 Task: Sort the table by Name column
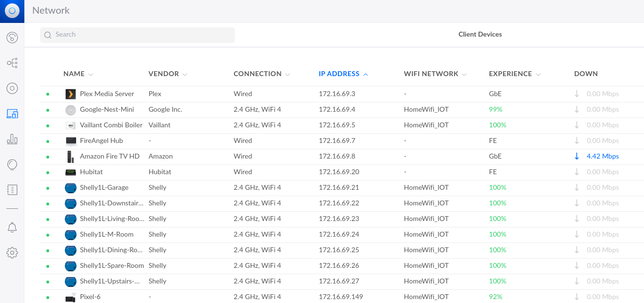(x=74, y=74)
